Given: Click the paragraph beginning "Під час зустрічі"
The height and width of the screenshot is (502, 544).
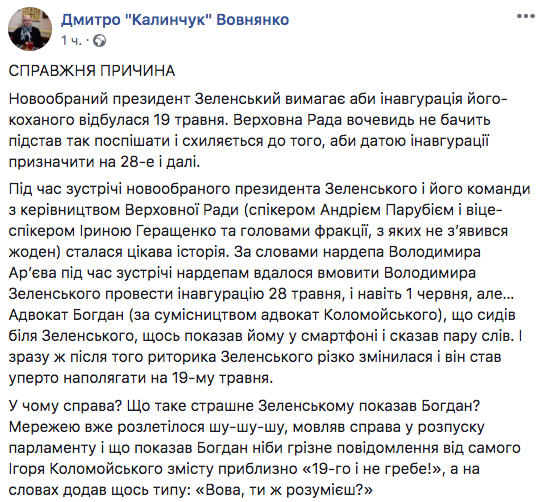Looking at the screenshot, I should point(270,283).
